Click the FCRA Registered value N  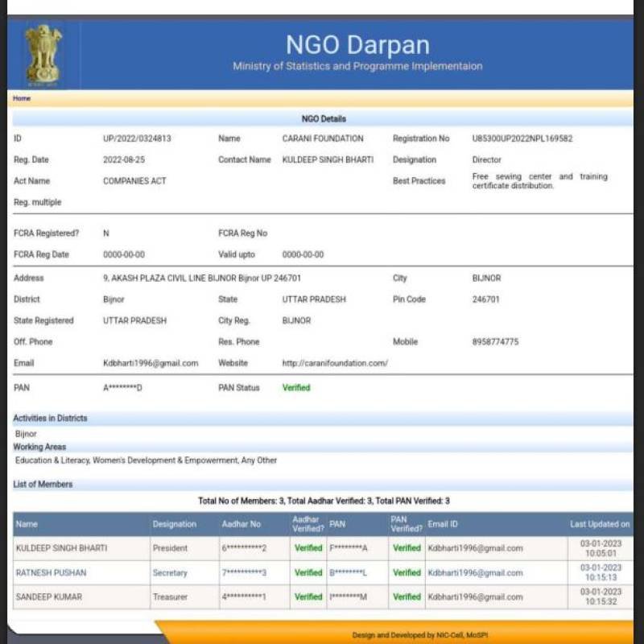106,233
